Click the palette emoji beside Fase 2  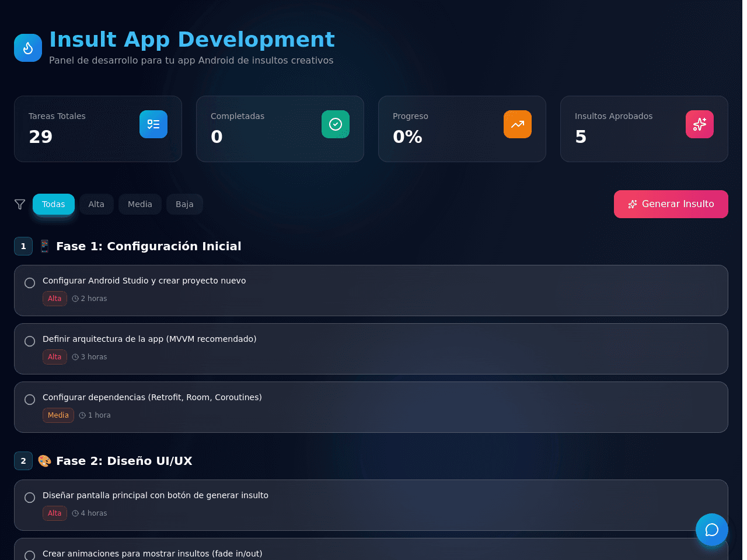tap(44, 461)
